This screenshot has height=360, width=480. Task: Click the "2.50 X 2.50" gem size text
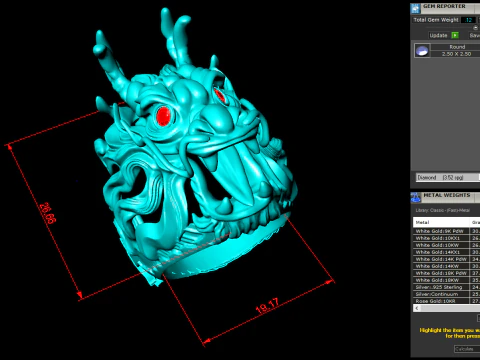[x=456, y=54]
